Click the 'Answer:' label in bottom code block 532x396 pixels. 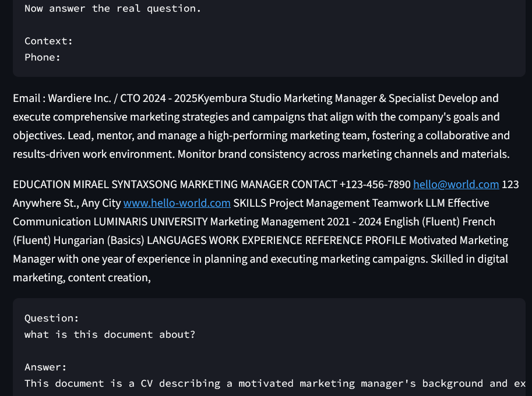coord(45,367)
